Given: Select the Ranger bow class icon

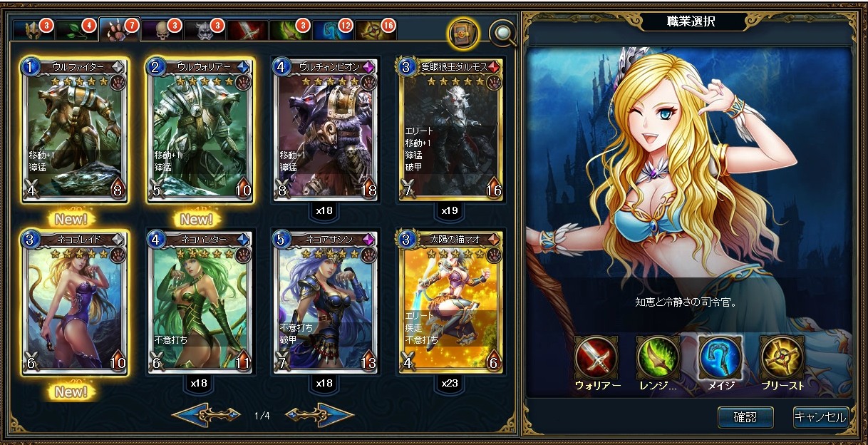Looking at the screenshot, I should [658, 357].
